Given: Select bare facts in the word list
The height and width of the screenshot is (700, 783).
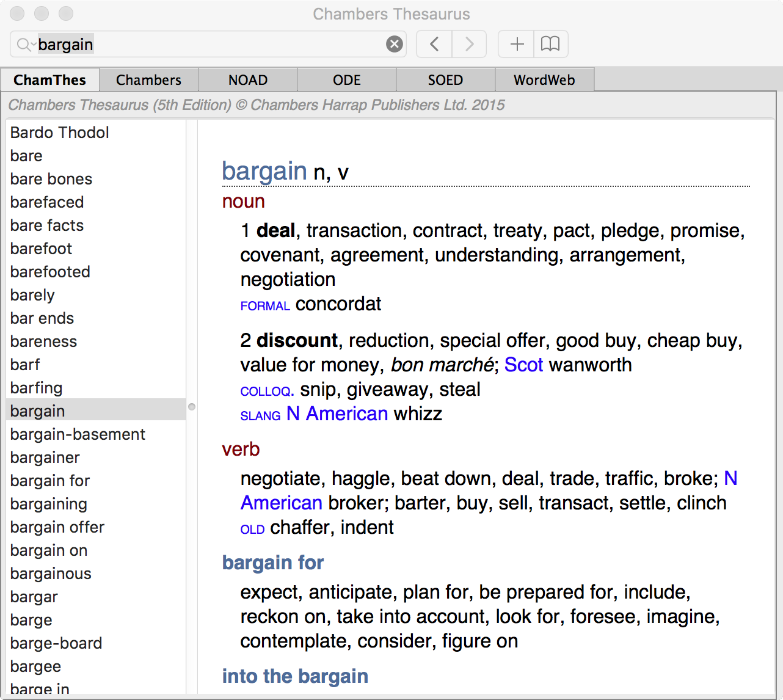Looking at the screenshot, I should coord(96,225).
